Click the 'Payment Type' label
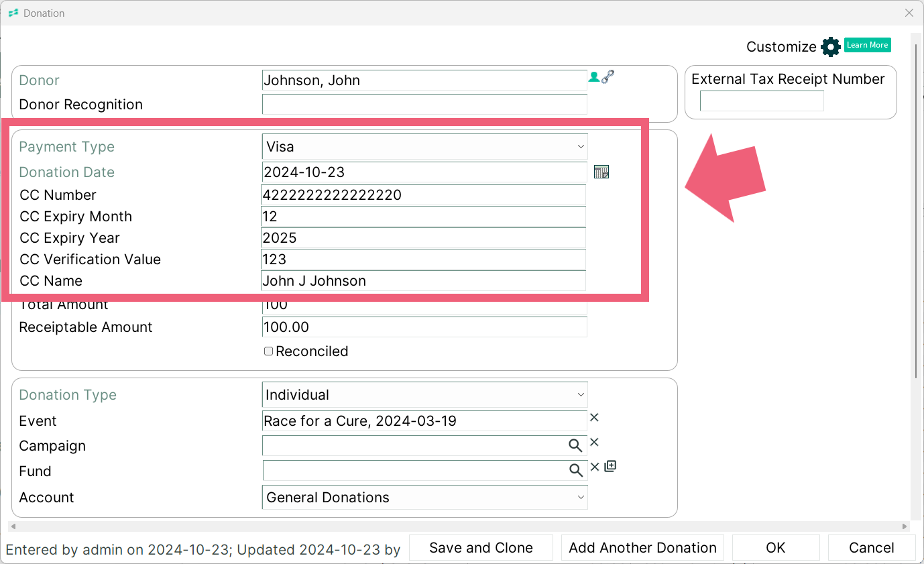924x564 pixels. coord(66,147)
